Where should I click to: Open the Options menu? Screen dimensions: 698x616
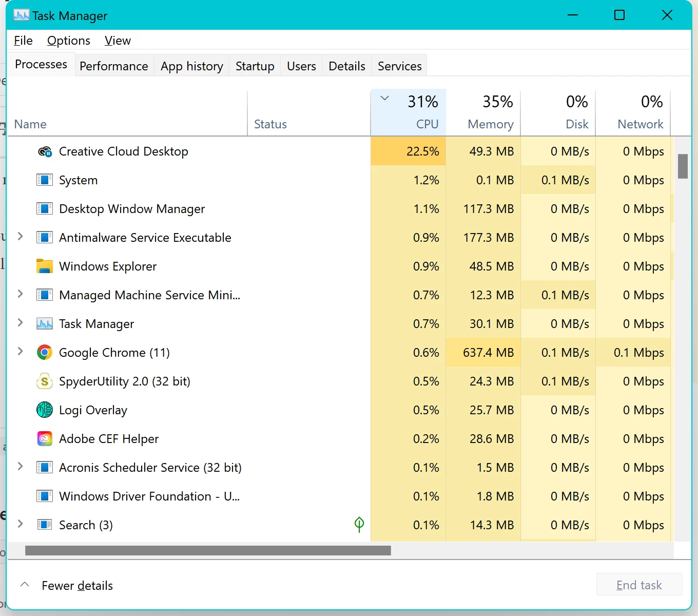click(69, 41)
